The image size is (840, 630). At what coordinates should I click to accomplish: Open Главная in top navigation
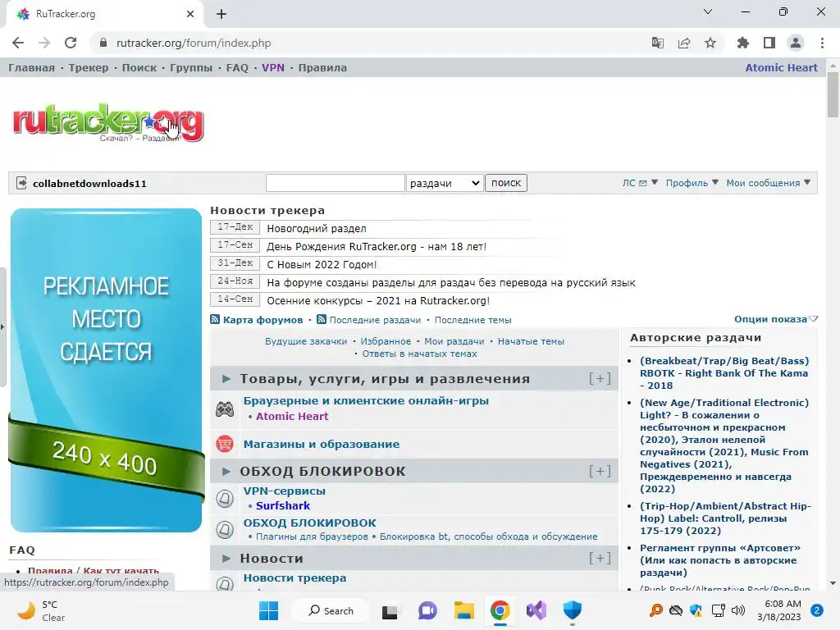pyautogui.click(x=32, y=68)
